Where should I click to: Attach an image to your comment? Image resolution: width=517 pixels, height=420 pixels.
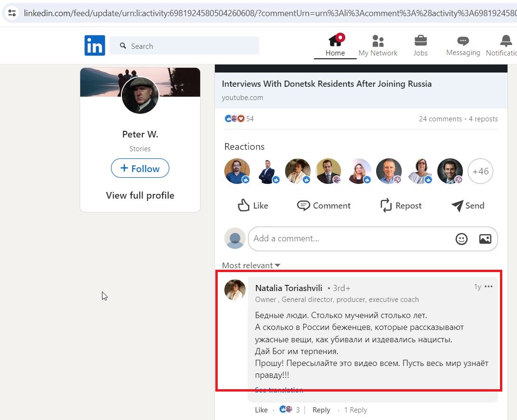(x=485, y=238)
